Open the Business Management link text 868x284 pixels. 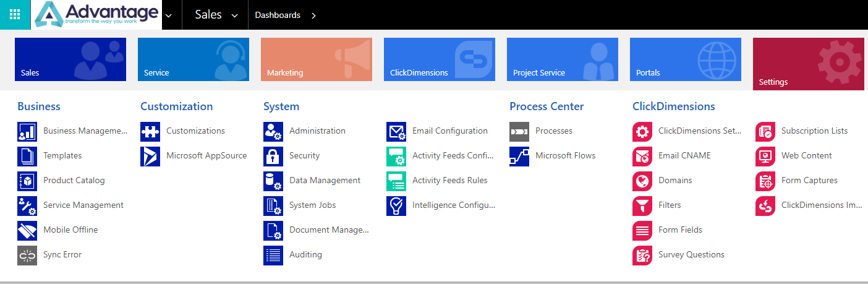[85, 131]
